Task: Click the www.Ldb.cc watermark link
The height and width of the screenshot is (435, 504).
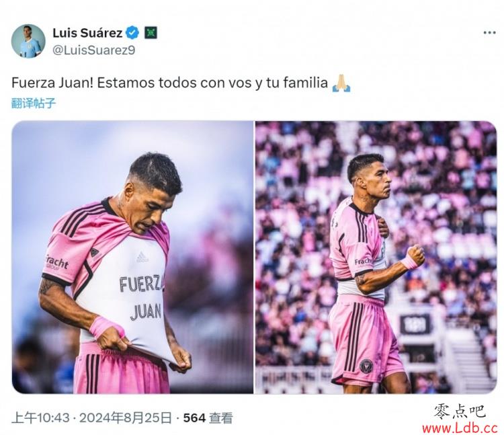Action: click(x=460, y=428)
